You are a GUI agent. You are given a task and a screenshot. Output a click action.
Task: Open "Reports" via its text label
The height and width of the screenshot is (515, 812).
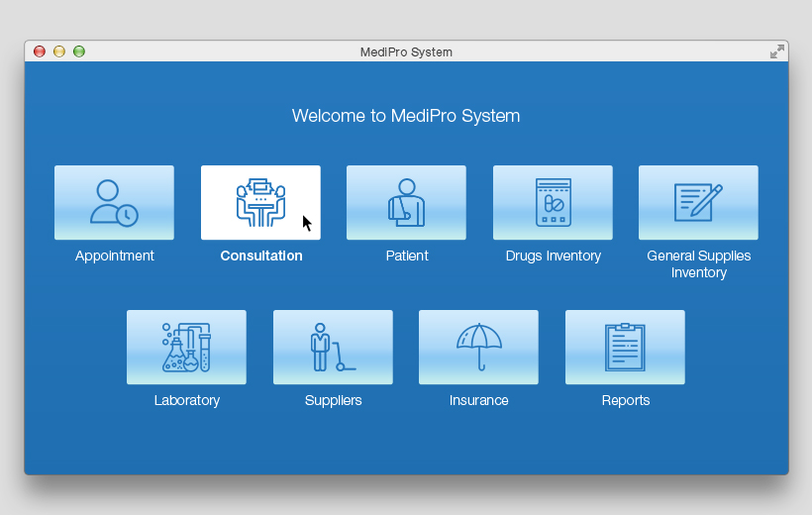[626, 400]
